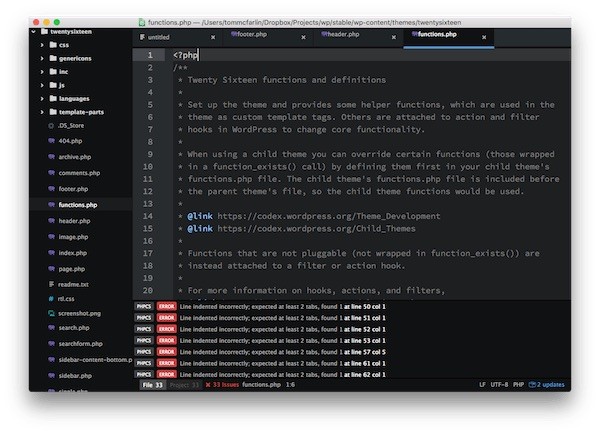Click the languages folder icon
Screen dimensions: 600x433
[53, 98]
